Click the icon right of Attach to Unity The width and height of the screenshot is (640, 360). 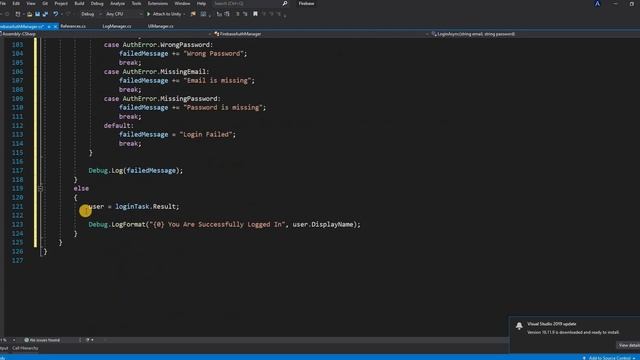(x=193, y=14)
